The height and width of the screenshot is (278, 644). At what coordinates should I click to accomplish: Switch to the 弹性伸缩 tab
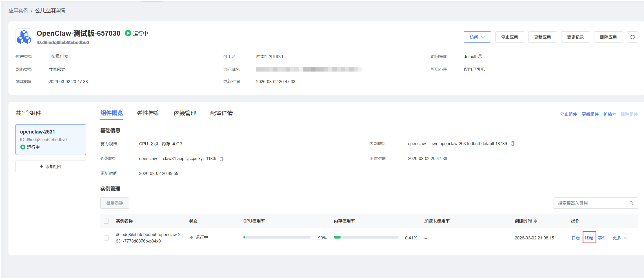tap(148, 113)
